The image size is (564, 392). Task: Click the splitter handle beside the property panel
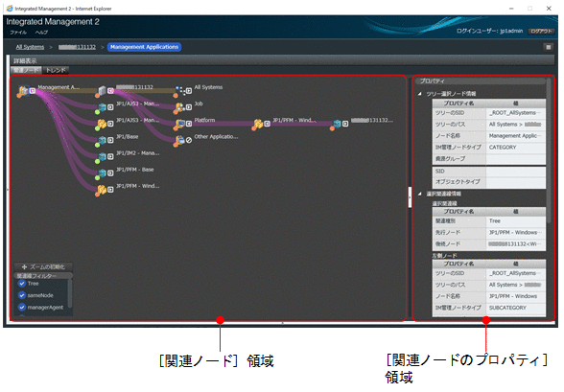[410, 197]
